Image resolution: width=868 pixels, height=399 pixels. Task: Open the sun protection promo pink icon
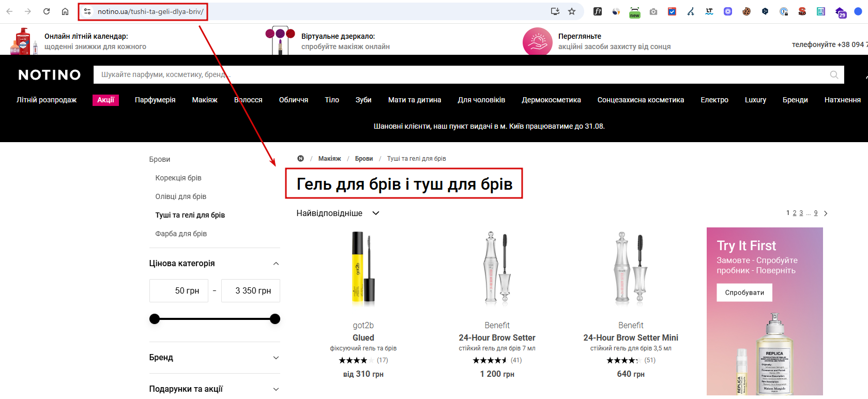coord(538,41)
